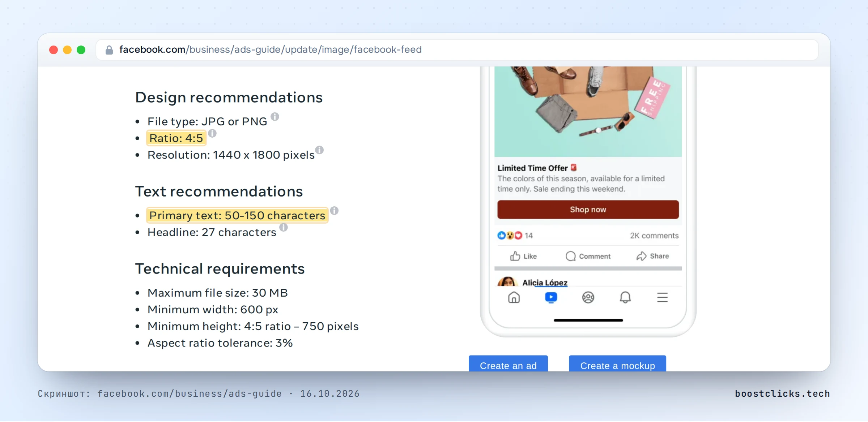Open the info tooltip for Resolution
The height and width of the screenshot is (422, 868).
(x=319, y=150)
